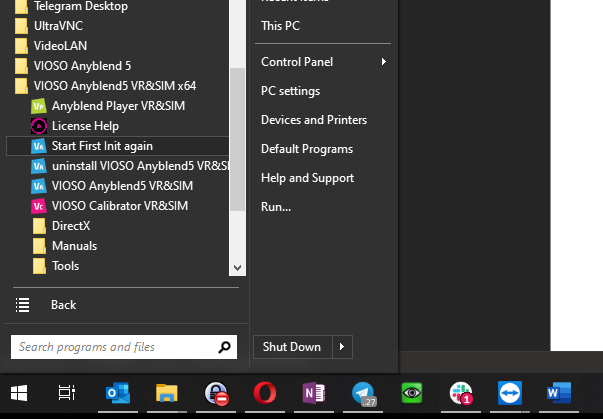Expand the Shut Down options arrow
The width and height of the screenshot is (603, 419).
342,347
